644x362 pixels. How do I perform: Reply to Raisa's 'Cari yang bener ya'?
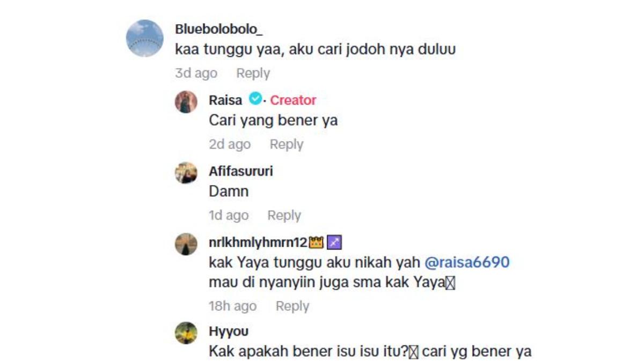pyautogui.click(x=287, y=144)
